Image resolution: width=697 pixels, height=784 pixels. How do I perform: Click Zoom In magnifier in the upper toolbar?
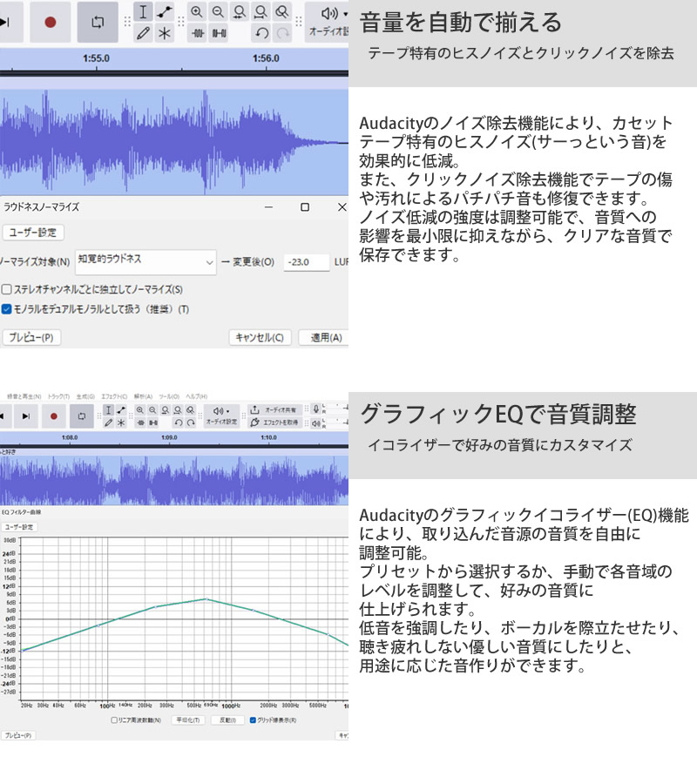[197, 12]
